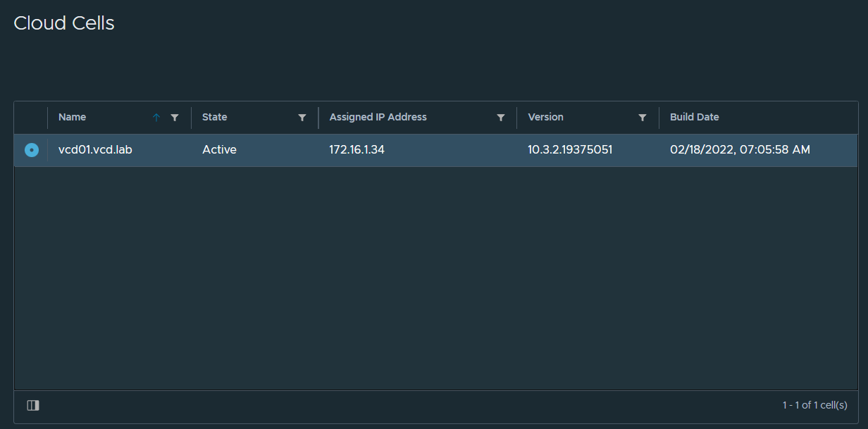Click the ascending sort arrow on Name

click(x=156, y=118)
